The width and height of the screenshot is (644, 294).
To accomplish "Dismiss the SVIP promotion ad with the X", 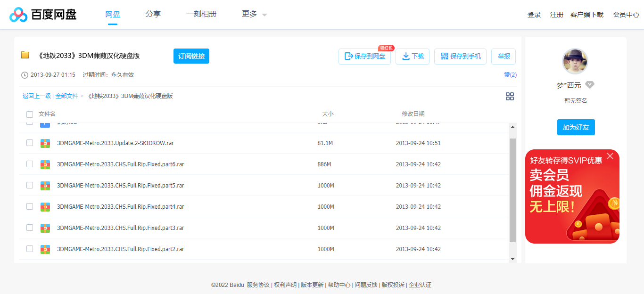I will pyautogui.click(x=610, y=155).
